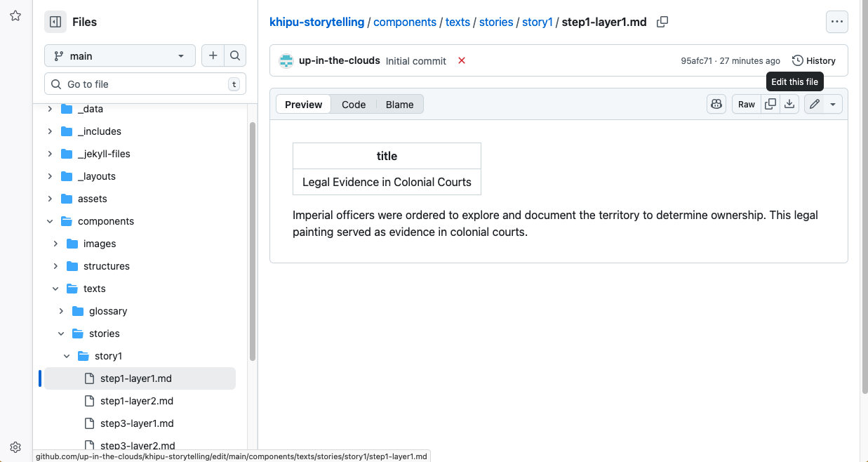Image resolution: width=868 pixels, height=462 pixels.
Task: Open the more options ellipsis button
Action: (836, 22)
